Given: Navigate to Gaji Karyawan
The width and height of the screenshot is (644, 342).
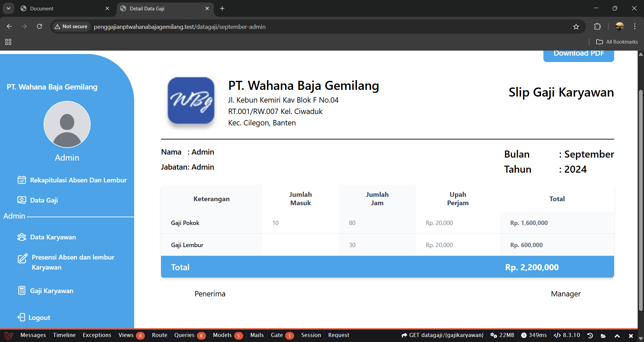Looking at the screenshot, I should (x=52, y=291).
